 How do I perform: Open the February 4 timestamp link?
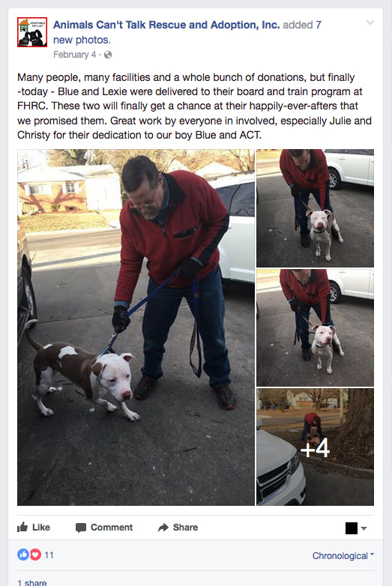point(75,55)
